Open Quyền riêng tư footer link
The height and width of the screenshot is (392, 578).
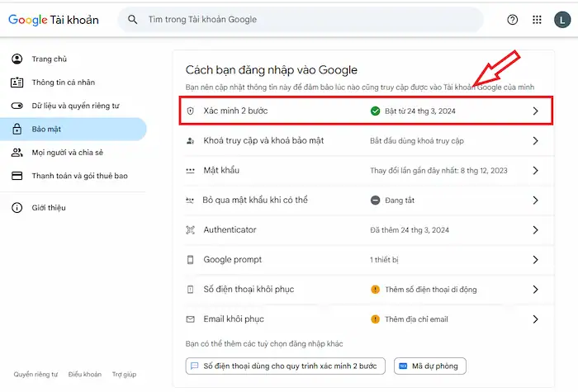(x=36, y=375)
